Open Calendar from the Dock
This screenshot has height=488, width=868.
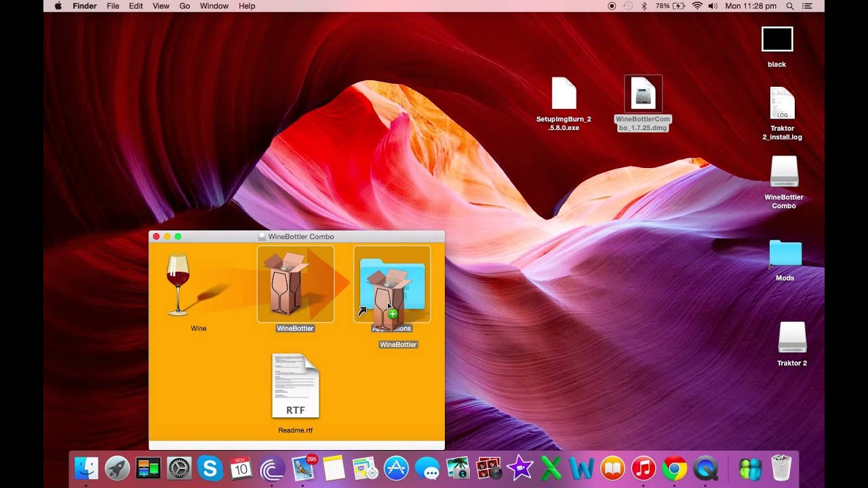241,468
